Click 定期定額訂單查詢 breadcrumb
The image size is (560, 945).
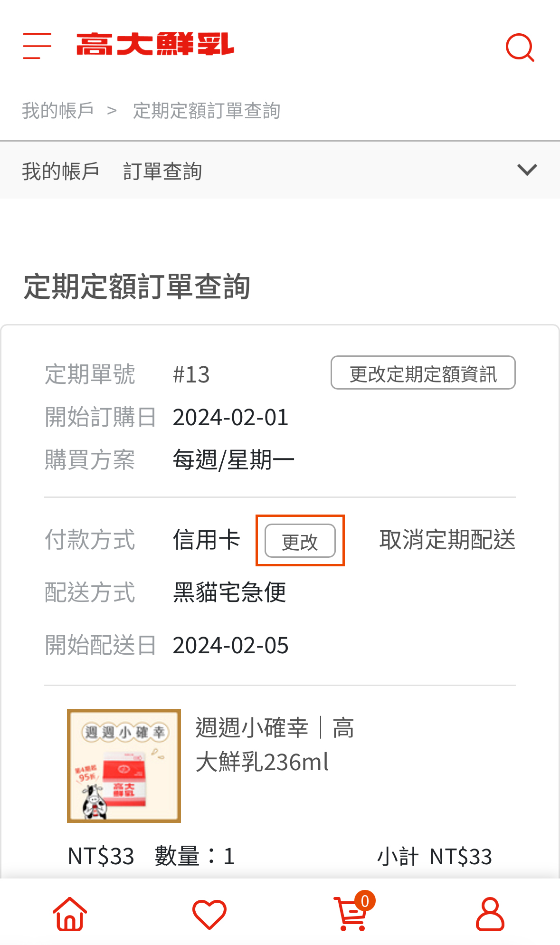[x=207, y=110]
